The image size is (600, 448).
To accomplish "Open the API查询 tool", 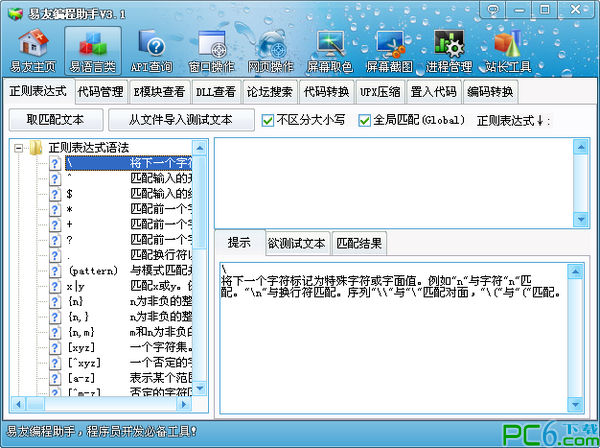I will pos(153,48).
